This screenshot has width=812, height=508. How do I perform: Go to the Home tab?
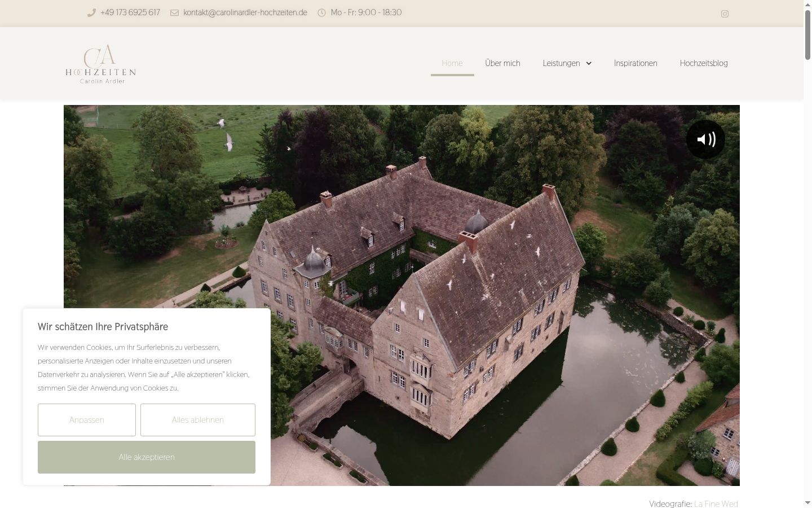[x=452, y=63]
